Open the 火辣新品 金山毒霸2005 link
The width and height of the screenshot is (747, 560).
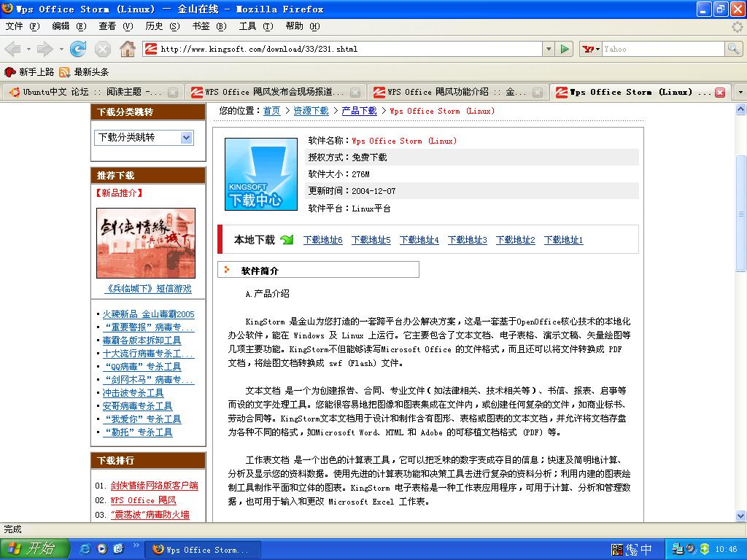pos(149,314)
